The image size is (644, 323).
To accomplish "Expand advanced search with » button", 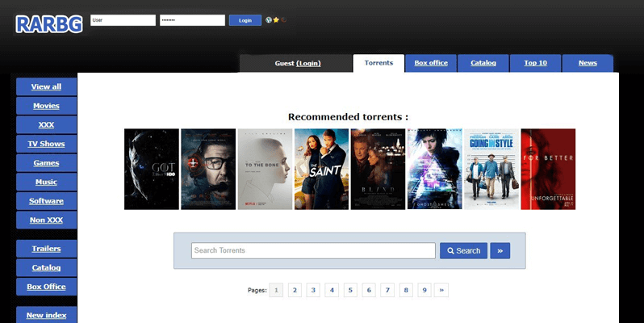I will 500,250.
